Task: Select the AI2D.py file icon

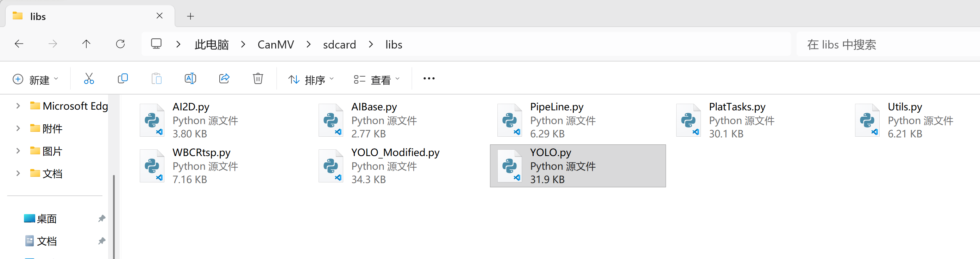Action: tap(152, 120)
